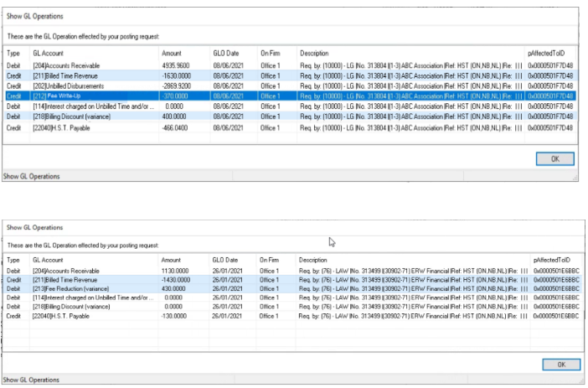
Task: Select [22040]H.S.T. Payable row with -466.0400
Action: pyautogui.click(x=290, y=128)
